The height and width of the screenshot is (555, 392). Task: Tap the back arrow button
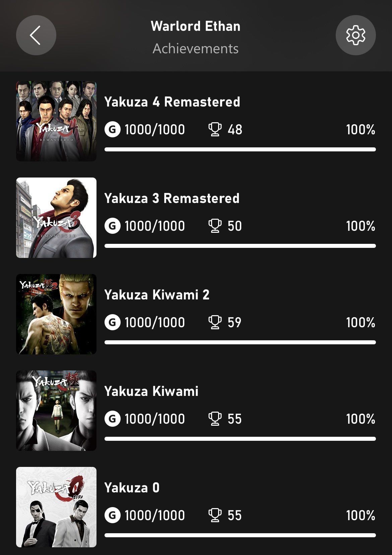[x=36, y=35]
